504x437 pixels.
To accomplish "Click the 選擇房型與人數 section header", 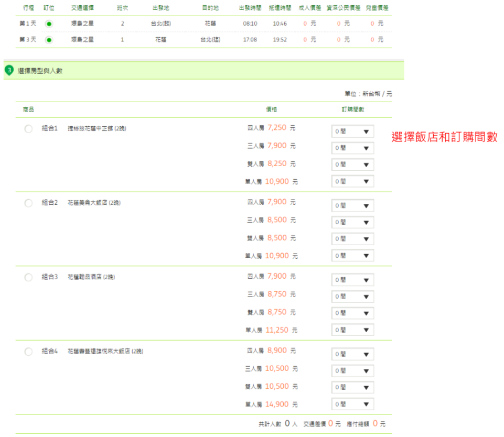I will (x=40, y=71).
